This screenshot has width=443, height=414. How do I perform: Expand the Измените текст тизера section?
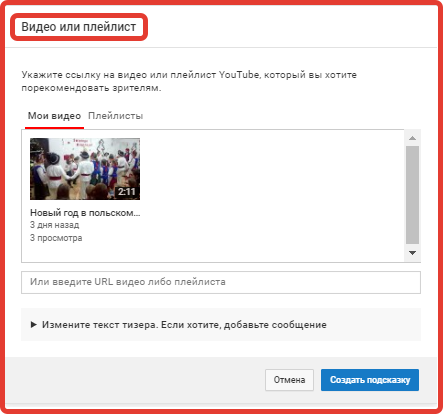pos(221,325)
